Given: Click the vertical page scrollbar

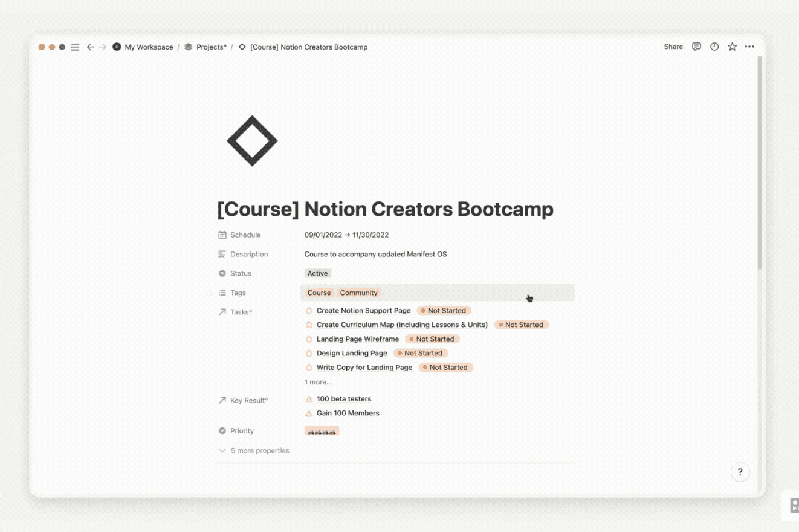Looking at the screenshot, I should coord(760,163).
